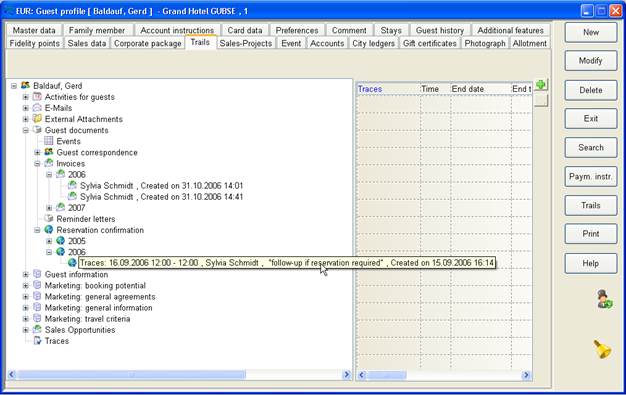Expand the 2007 invoices node
The image size is (626, 395).
(x=49, y=208)
